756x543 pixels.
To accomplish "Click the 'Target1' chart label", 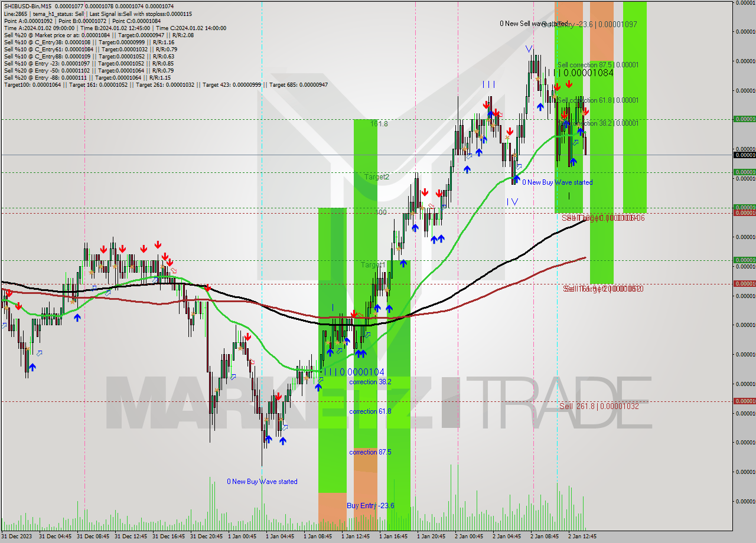I will (x=373, y=265).
